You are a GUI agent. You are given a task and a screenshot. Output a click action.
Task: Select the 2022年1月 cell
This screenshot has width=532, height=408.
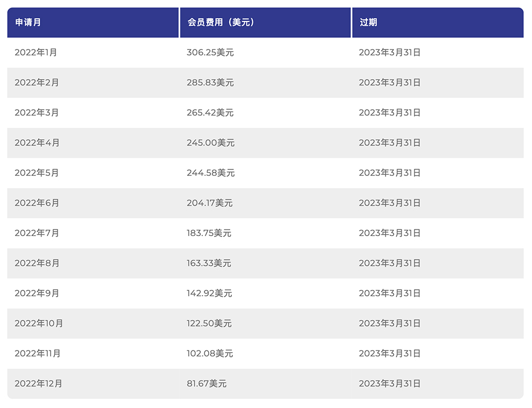click(36, 53)
